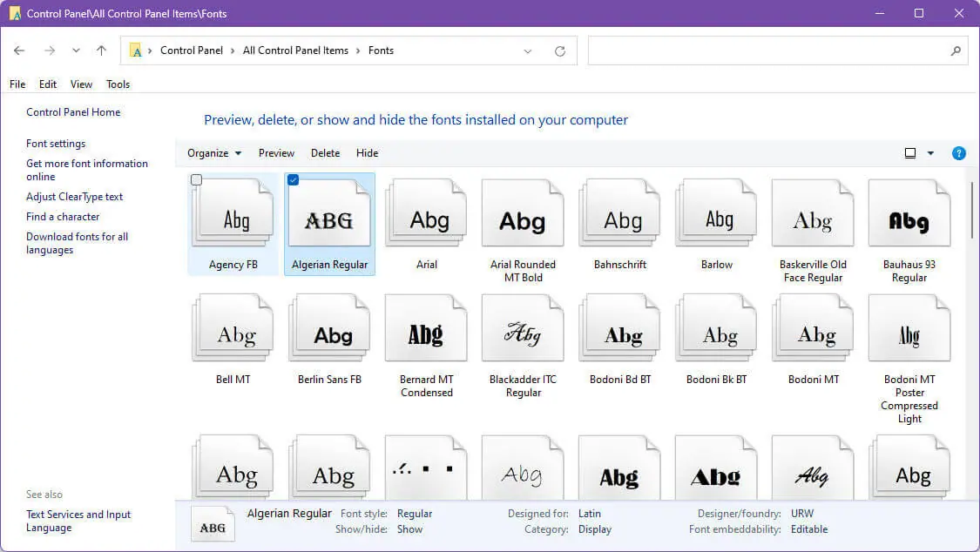This screenshot has width=980, height=552.
Task: Expand the address bar history dropdown
Action: [x=528, y=51]
